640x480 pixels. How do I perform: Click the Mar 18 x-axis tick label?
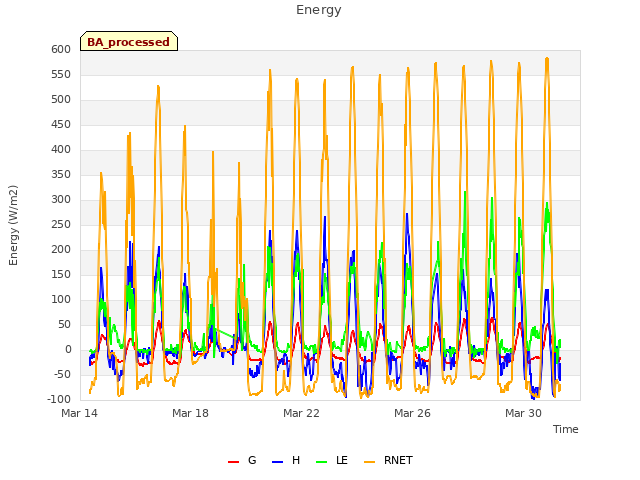(191, 413)
